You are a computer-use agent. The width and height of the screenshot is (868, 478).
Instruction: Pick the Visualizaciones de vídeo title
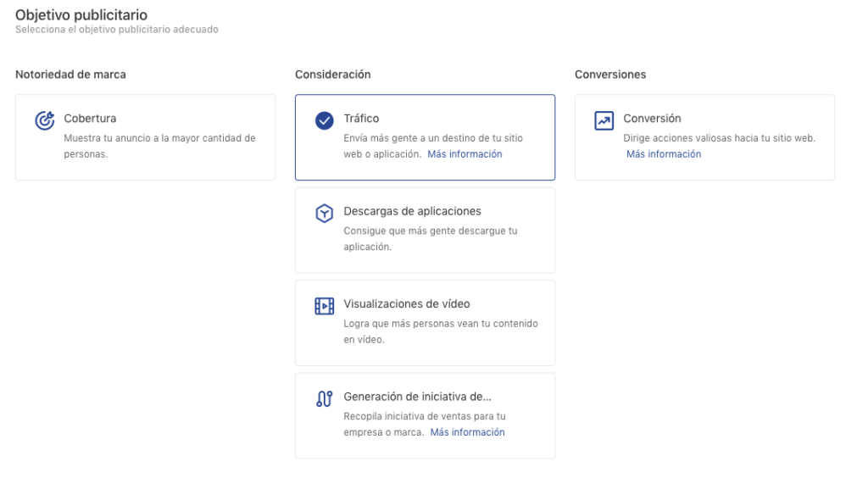point(406,303)
